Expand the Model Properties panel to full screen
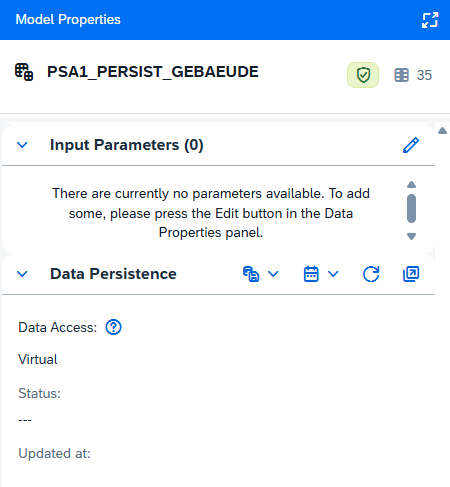 (430, 20)
